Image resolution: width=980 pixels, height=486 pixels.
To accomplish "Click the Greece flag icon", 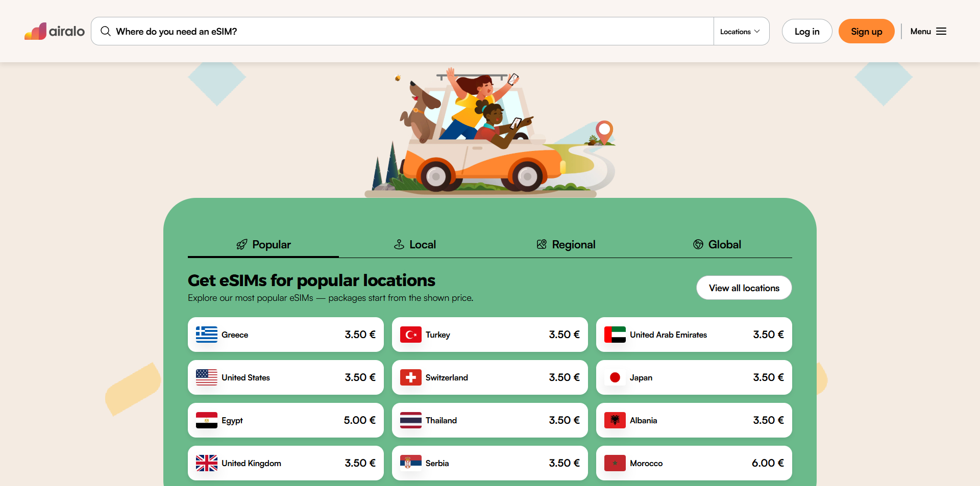I will point(206,335).
